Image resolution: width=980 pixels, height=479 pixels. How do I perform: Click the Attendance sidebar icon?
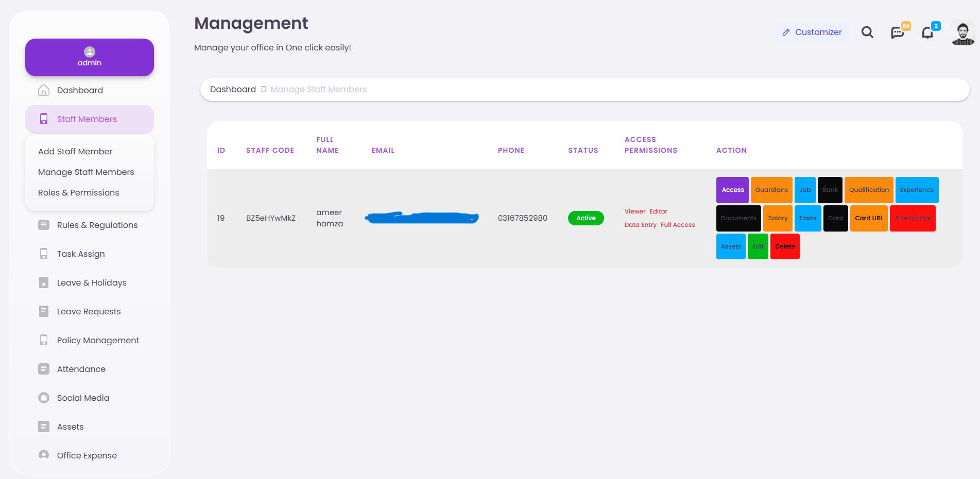(44, 369)
